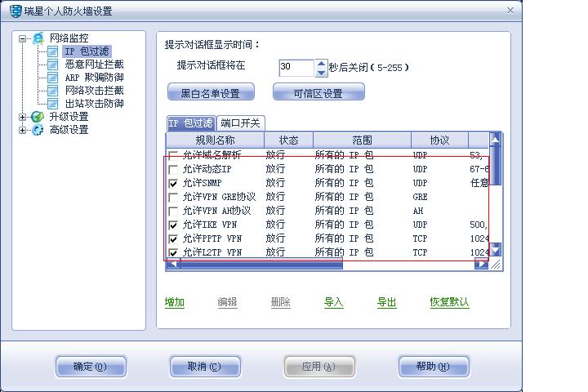
Task: Click the 取消(C) button
Action: pos(205,367)
